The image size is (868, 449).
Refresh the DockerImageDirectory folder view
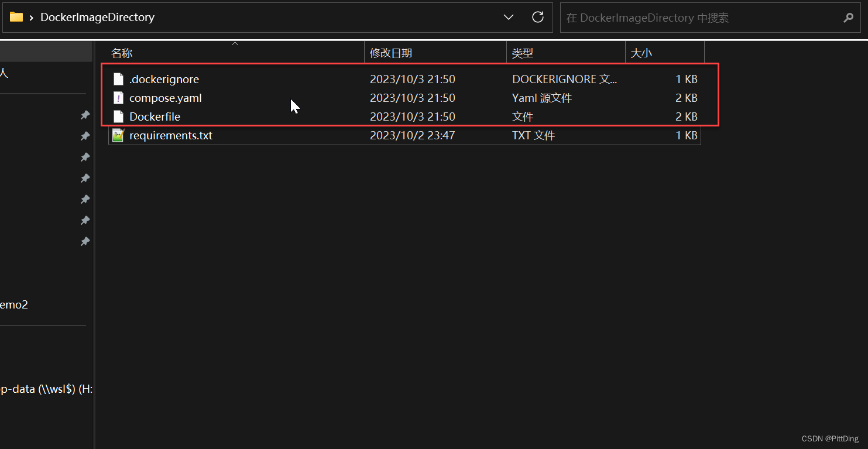click(538, 17)
